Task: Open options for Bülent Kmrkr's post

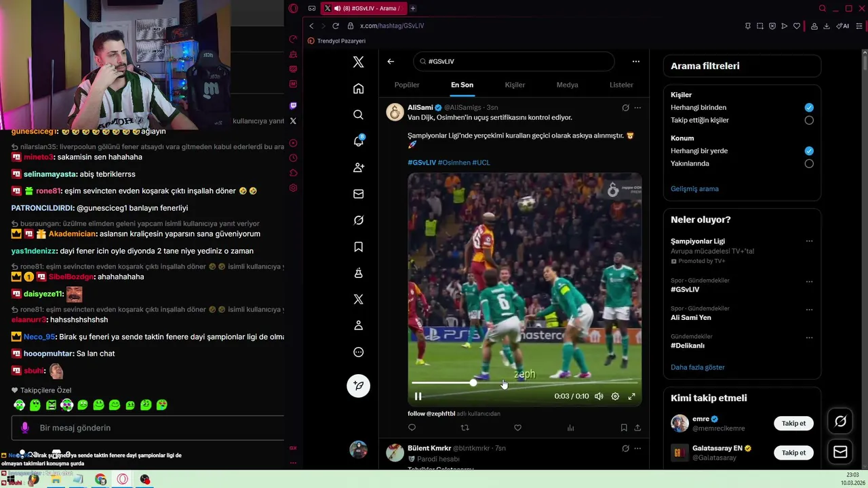Action: click(x=637, y=448)
